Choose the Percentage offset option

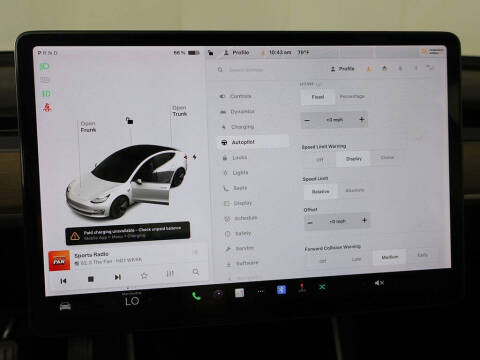pyautogui.click(x=352, y=96)
